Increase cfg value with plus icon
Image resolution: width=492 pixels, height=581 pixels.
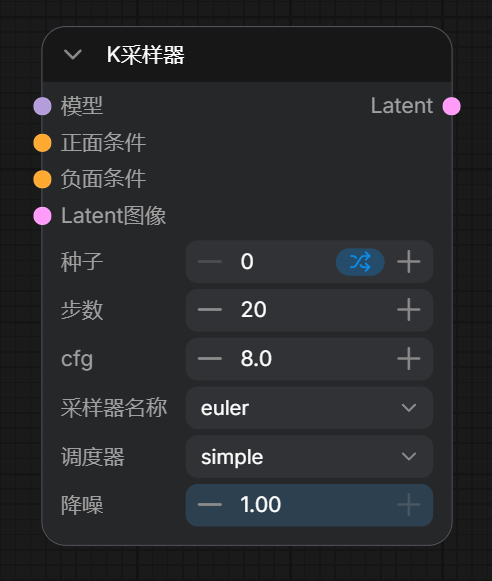point(409,359)
